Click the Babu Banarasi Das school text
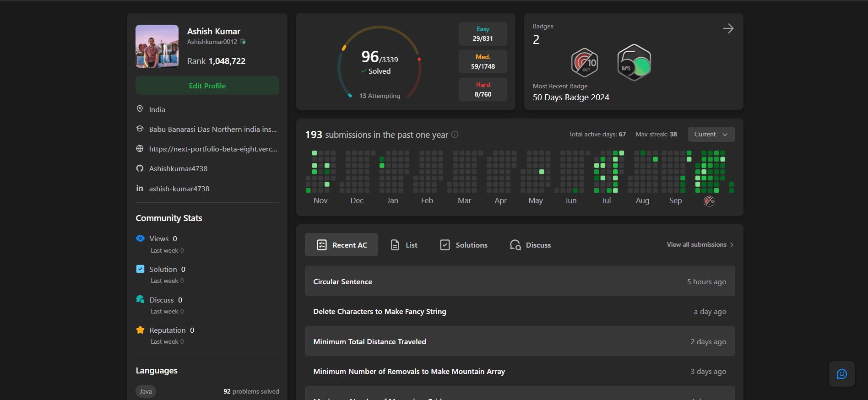Viewport: 868px width, 400px height. point(213,129)
